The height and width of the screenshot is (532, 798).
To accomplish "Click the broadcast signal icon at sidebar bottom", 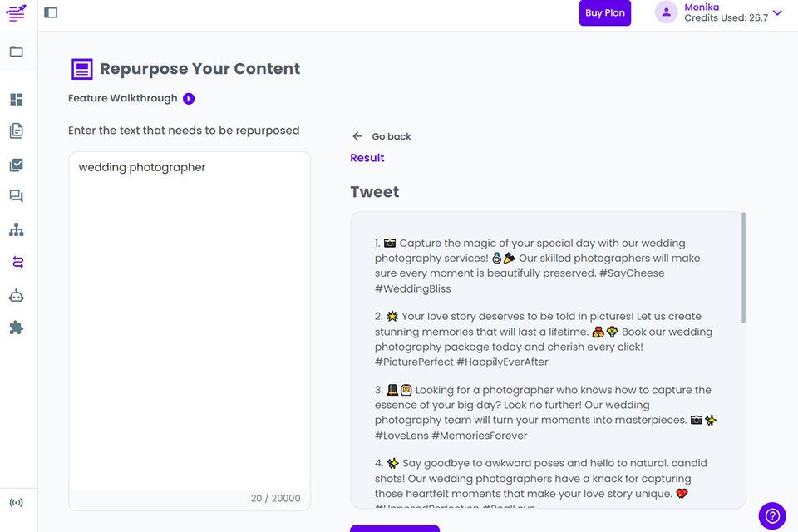I will coord(17,502).
